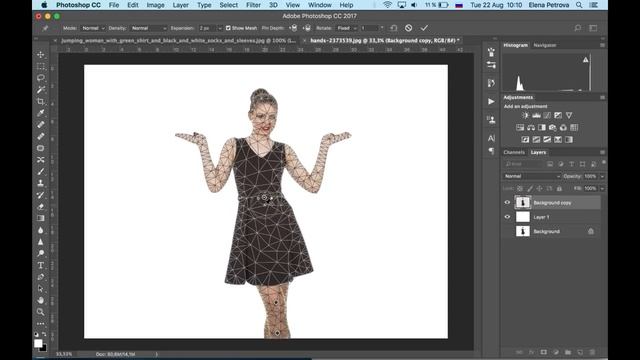
Task: Select the Clone Stamp tool
Action: point(41,183)
